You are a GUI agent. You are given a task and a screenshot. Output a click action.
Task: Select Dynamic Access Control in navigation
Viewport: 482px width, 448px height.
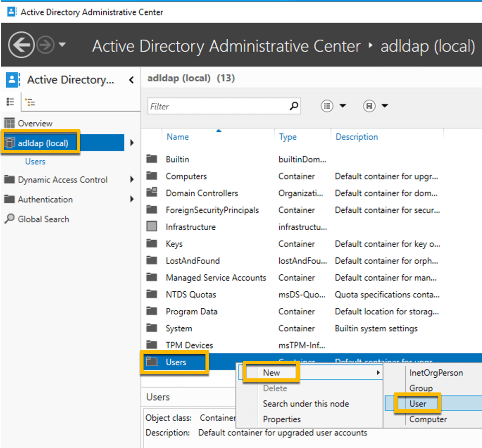click(x=63, y=180)
